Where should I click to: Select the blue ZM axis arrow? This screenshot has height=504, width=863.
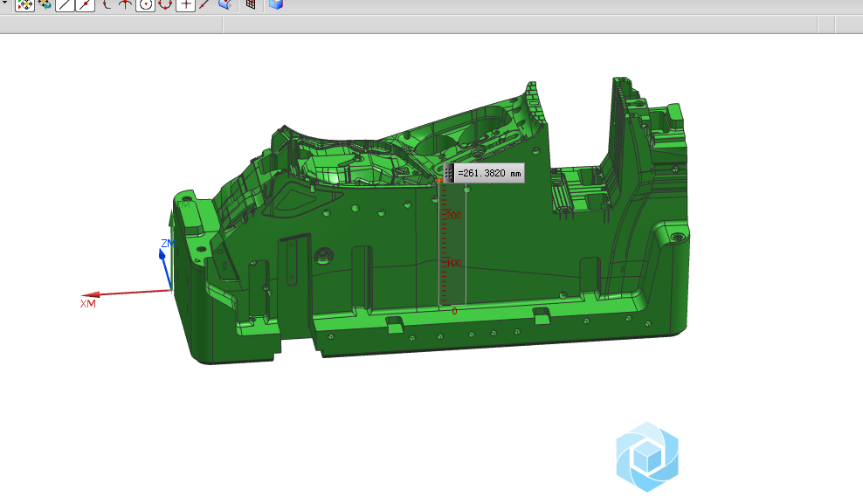point(165,269)
